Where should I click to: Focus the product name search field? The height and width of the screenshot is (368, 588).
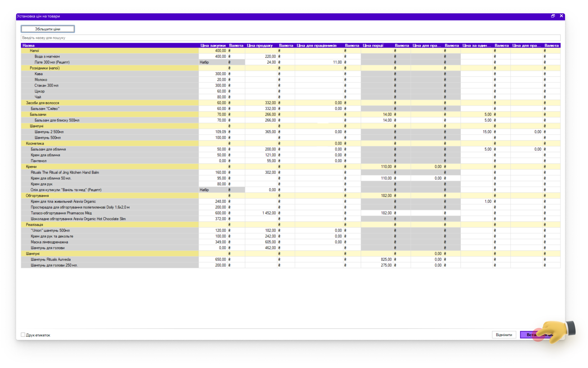(291, 38)
